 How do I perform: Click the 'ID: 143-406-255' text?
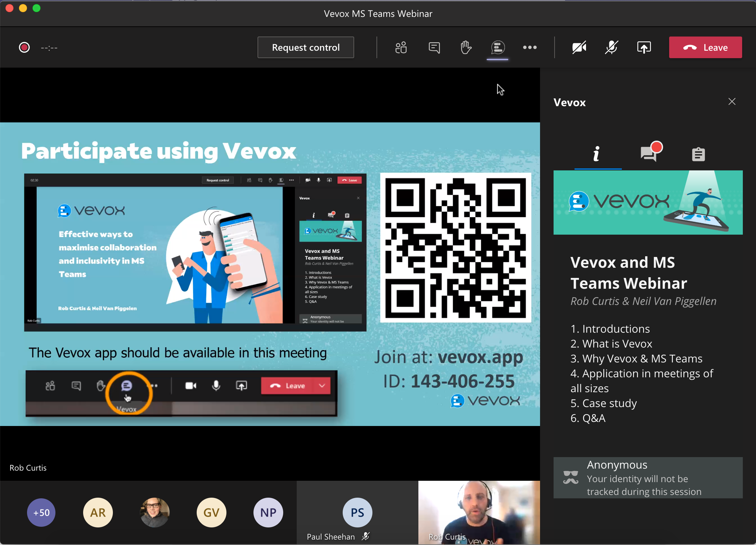tap(449, 381)
